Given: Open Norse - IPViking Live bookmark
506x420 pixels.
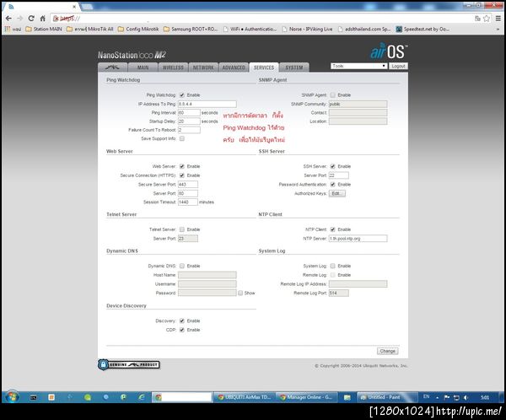Looking at the screenshot, I should (307, 29).
